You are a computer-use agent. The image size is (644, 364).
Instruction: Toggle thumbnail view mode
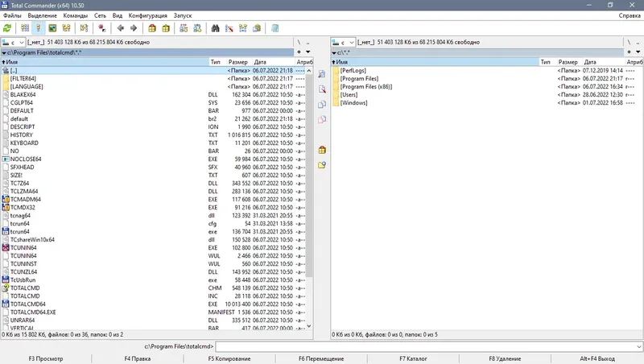(52, 28)
